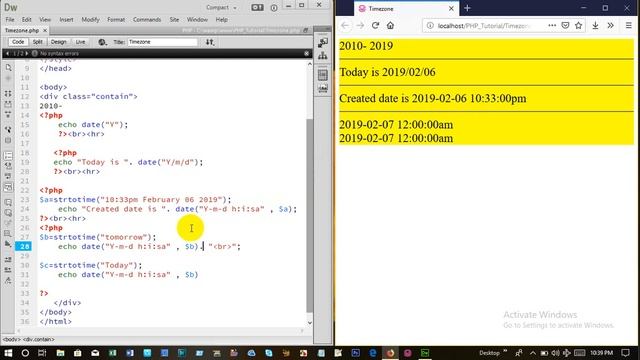Open the Edit menu in Dreamweaver
640x360 pixels.
coord(27,20)
